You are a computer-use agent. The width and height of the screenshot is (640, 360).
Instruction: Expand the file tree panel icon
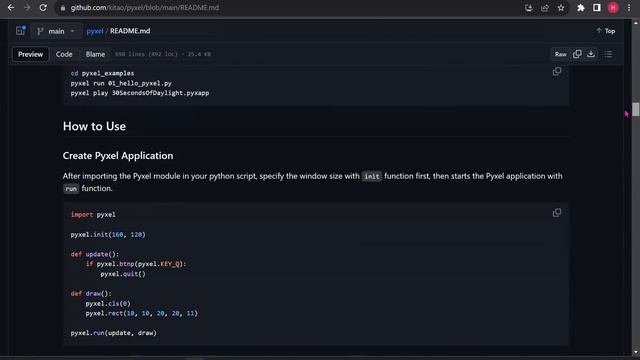(x=20, y=31)
